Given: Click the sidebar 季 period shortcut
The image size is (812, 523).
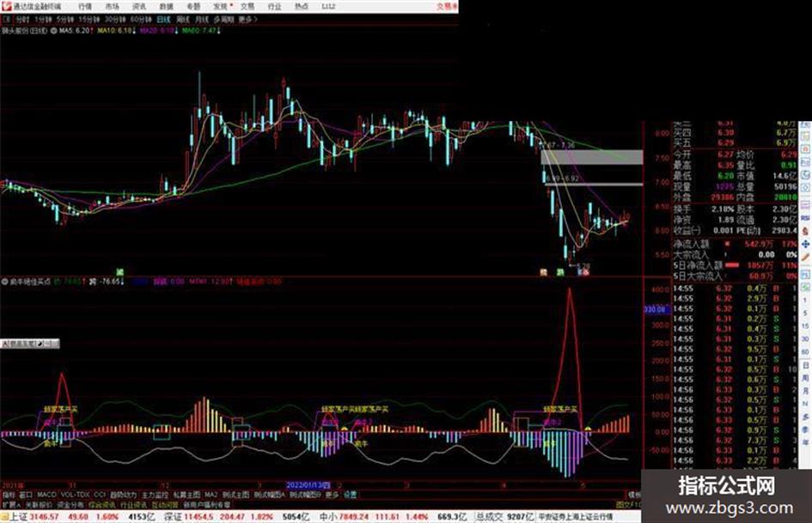Looking at the screenshot, I should click(805, 429).
